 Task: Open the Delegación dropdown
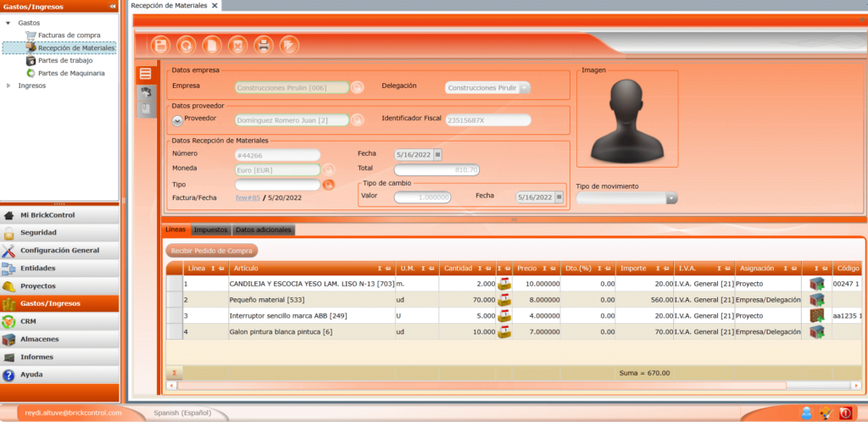[525, 87]
